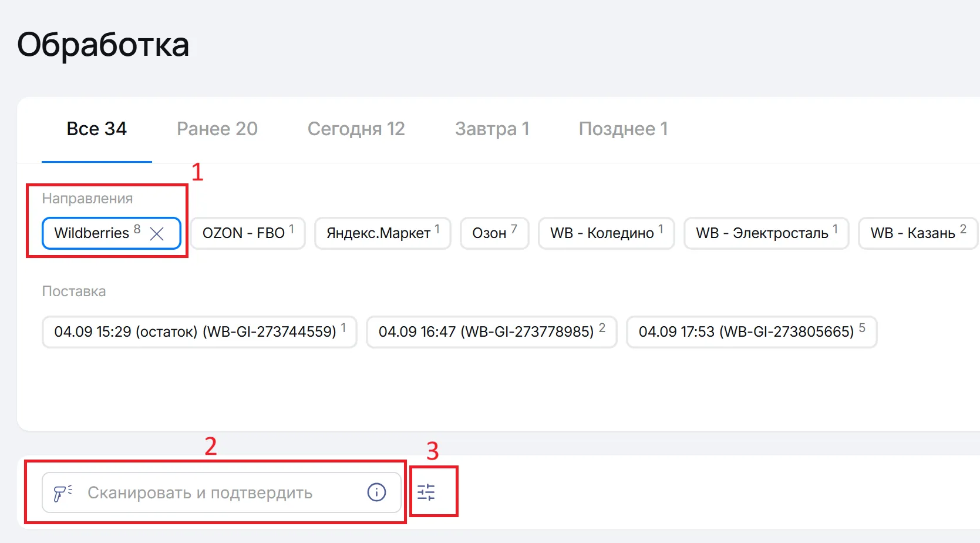Select WB - Казань direction chip
Viewport: 980px width, 543px height.
click(918, 233)
